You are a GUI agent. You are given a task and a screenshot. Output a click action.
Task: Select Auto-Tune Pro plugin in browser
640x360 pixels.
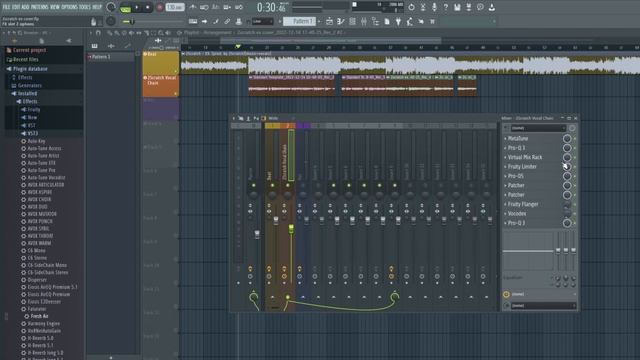[x=41, y=170]
